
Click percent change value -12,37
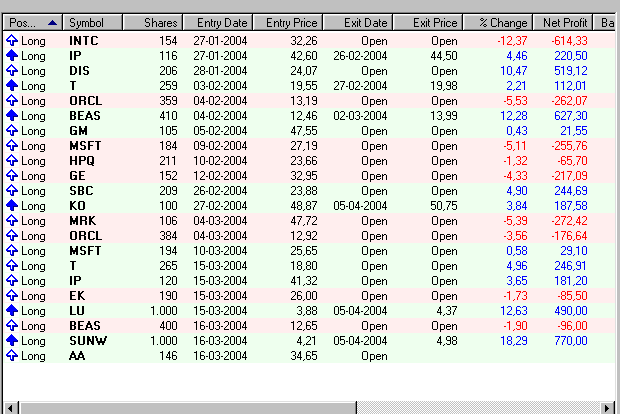[x=512, y=41]
